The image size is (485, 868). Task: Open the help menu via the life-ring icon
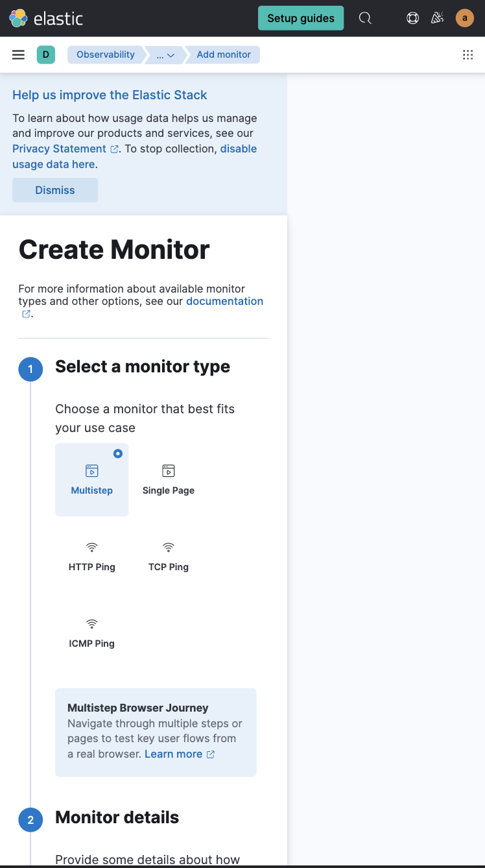click(x=412, y=18)
